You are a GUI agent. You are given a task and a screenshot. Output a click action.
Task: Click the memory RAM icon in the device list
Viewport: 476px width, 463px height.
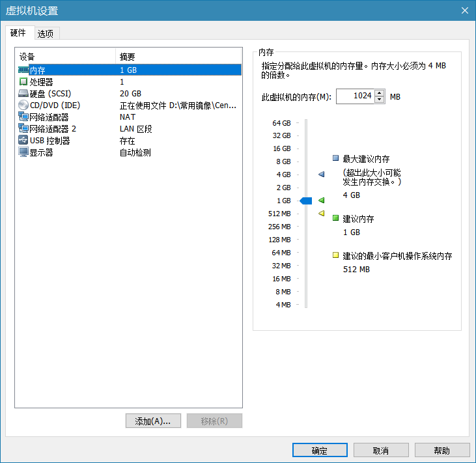click(23, 70)
